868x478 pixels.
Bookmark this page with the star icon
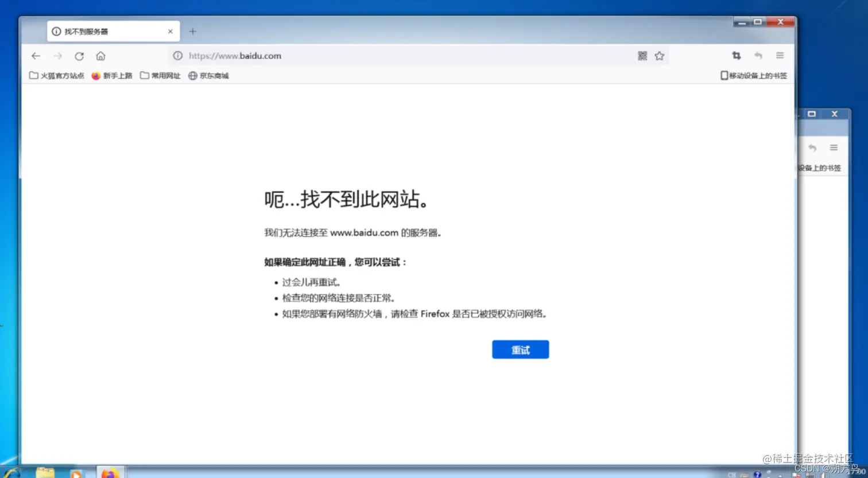[x=659, y=56]
